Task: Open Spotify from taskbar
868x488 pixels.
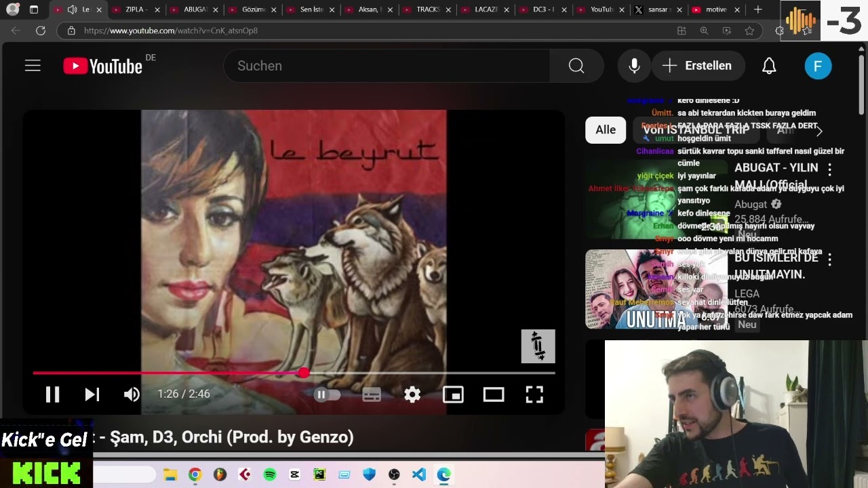Action: pos(269,474)
